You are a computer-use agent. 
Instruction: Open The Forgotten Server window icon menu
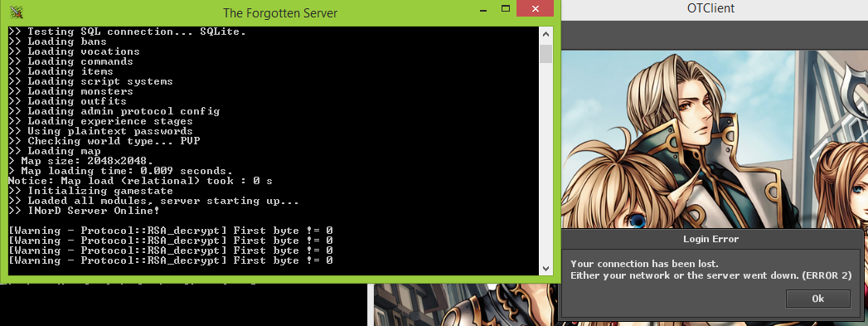[17, 12]
